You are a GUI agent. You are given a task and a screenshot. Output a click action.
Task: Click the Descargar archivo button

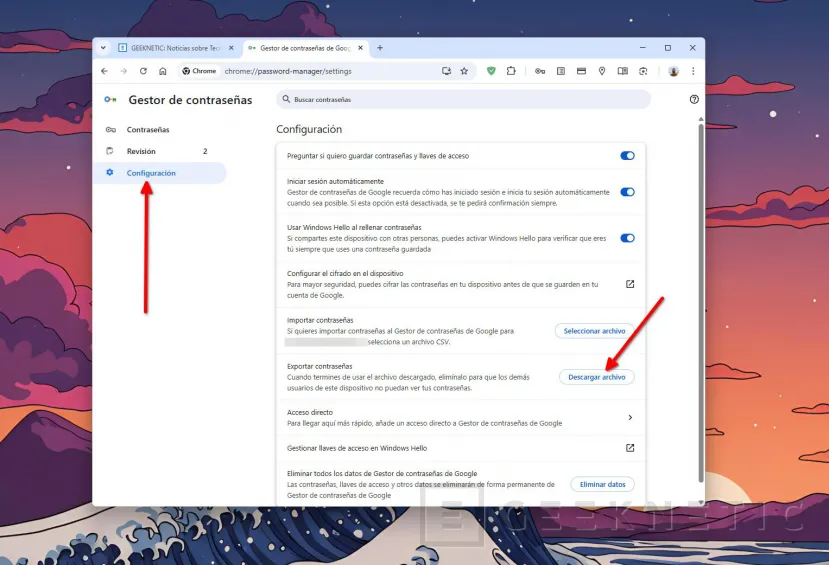[x=596, y=377]
